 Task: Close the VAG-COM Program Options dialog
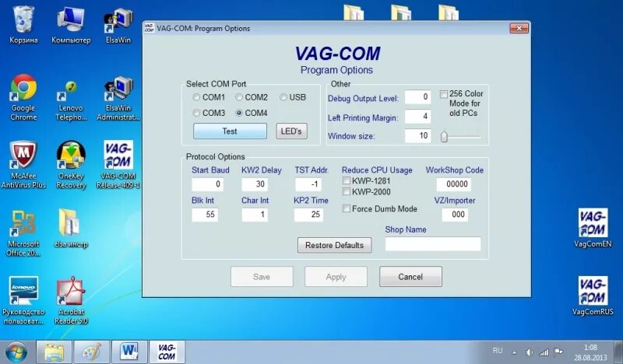click(519, 28)
